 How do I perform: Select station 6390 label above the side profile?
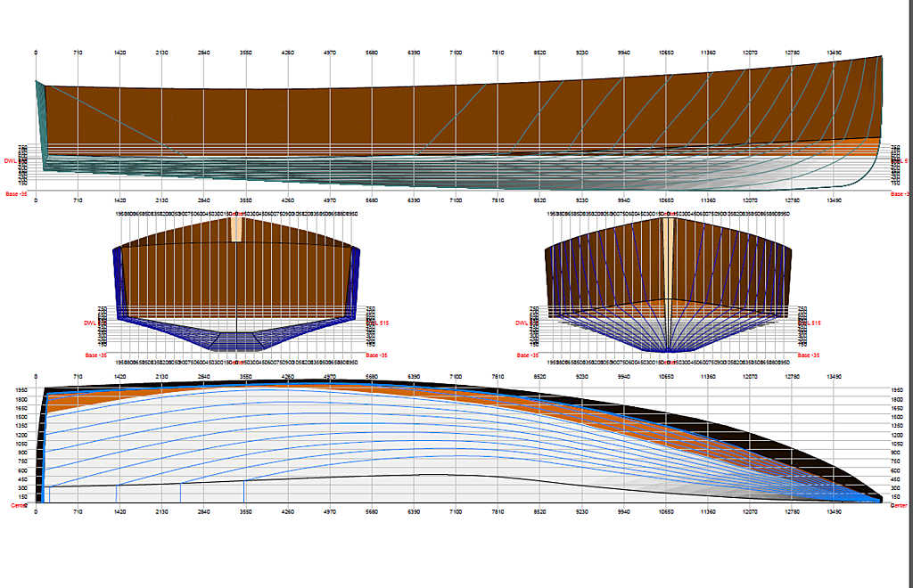(414, 53)
